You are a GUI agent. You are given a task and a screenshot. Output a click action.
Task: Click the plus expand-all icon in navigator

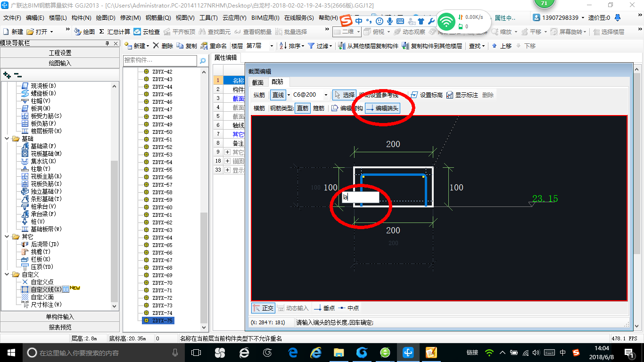click(7, 75)
